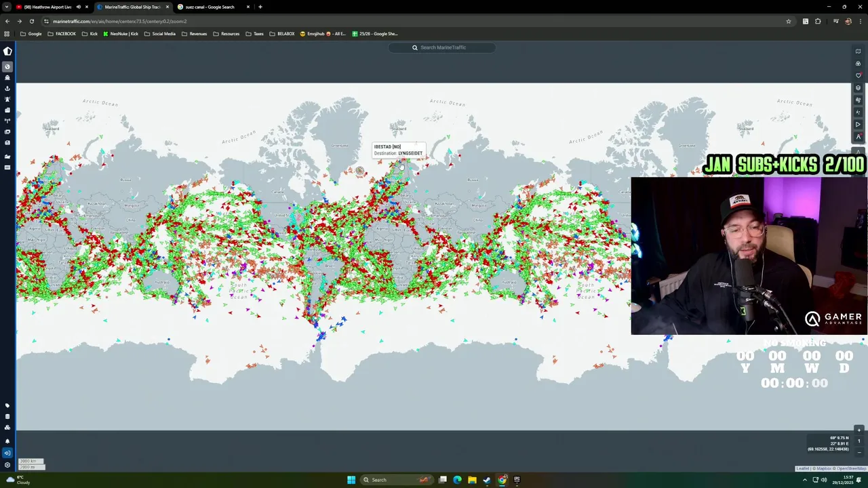Image resolution: width=868 pixels, height=488 pixels.
Task: Click the database stack sidebar icon
Action: 7,416
